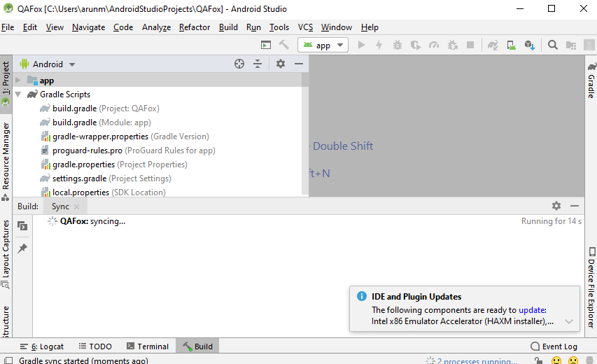Viewport: 597px width, 364px height.
Task: Select build.gradle (Module: app)
Action: point(101,122)
